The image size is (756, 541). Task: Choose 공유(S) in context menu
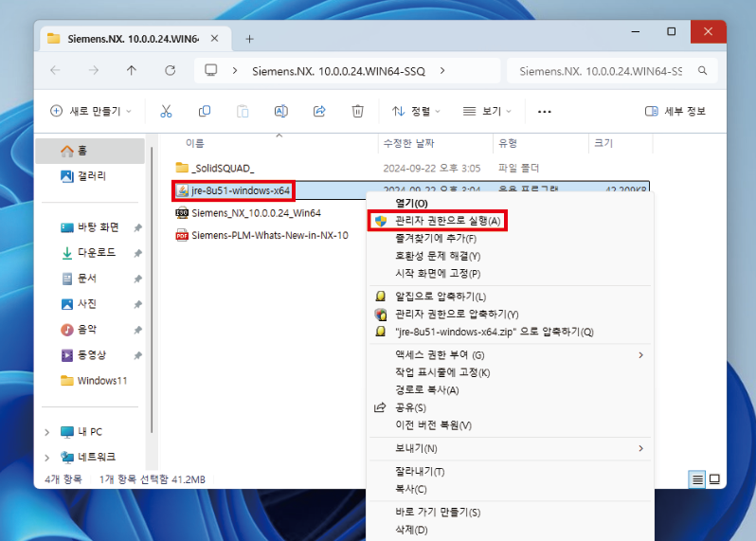point(510,408)
